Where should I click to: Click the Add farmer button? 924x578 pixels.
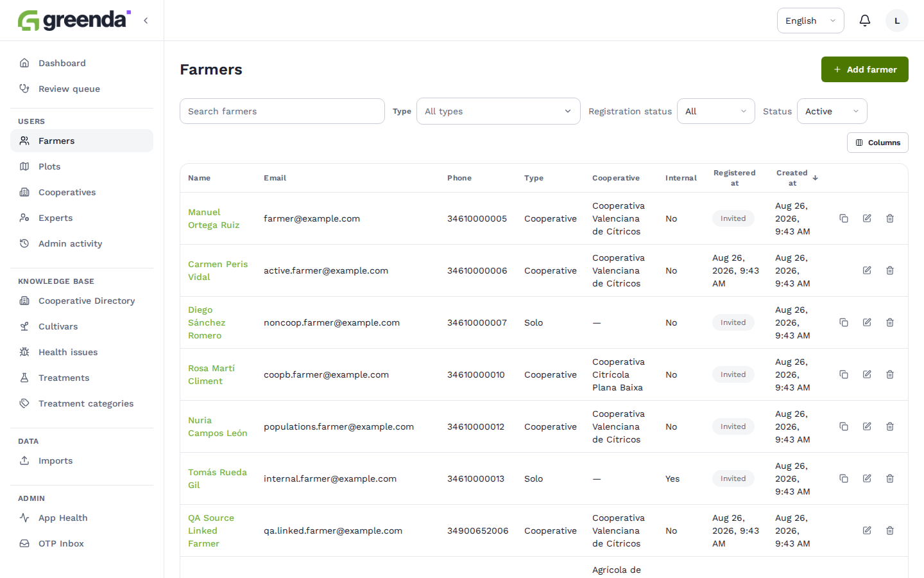[865, 69]
